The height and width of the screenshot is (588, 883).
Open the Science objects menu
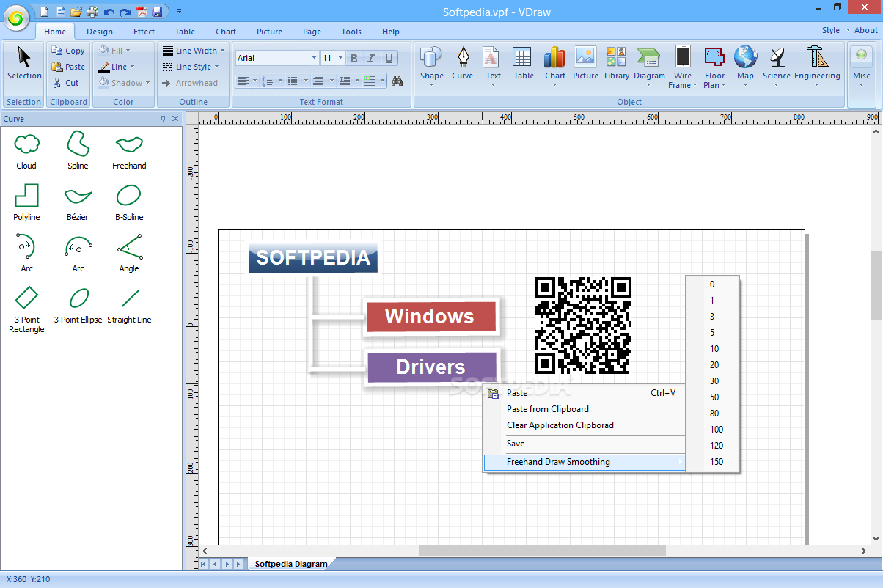[776, 67]
